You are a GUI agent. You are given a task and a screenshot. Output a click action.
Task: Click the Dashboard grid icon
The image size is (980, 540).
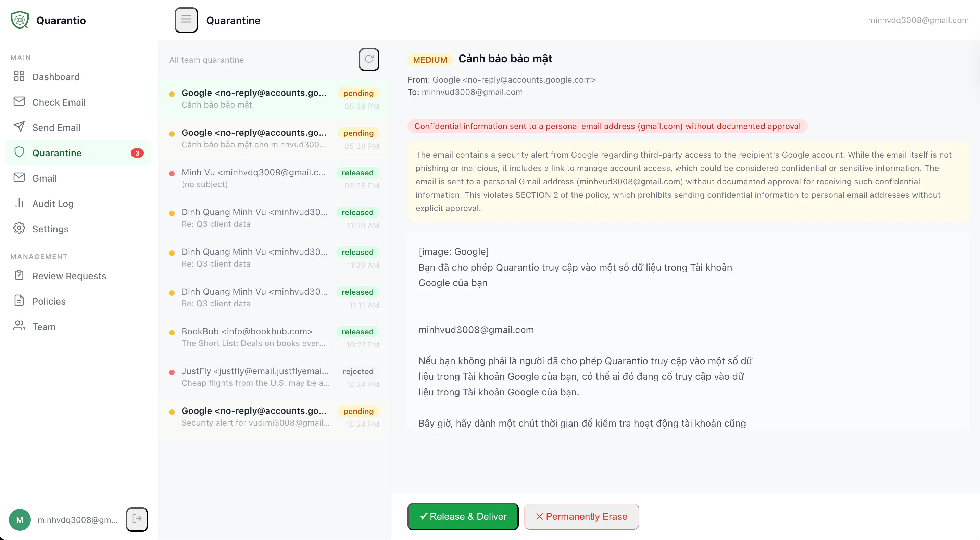(x=19, y=76)
